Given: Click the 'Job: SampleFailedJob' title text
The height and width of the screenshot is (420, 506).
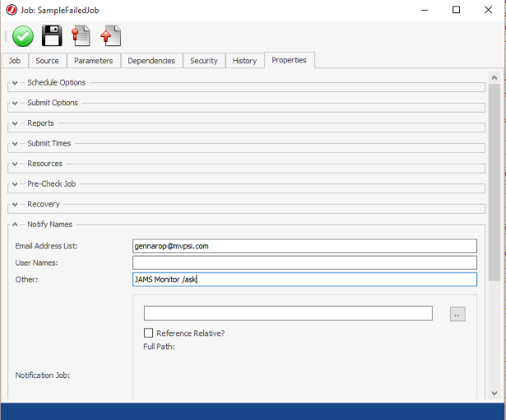Looking at the screenshot, I should coord(60,11).
